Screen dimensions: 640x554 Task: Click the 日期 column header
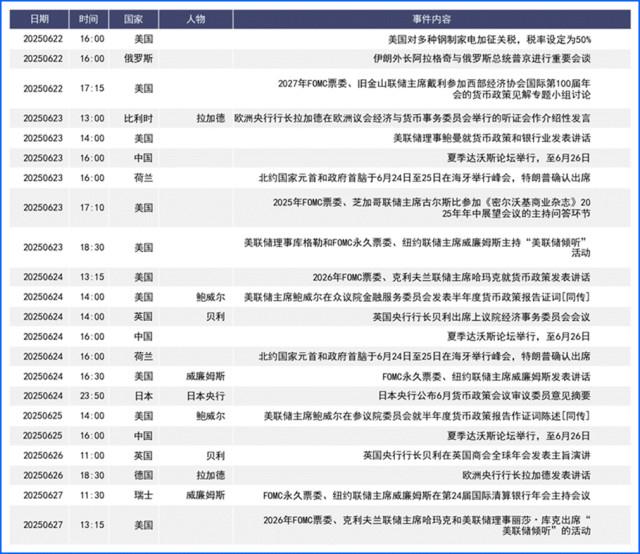point(39,19)
